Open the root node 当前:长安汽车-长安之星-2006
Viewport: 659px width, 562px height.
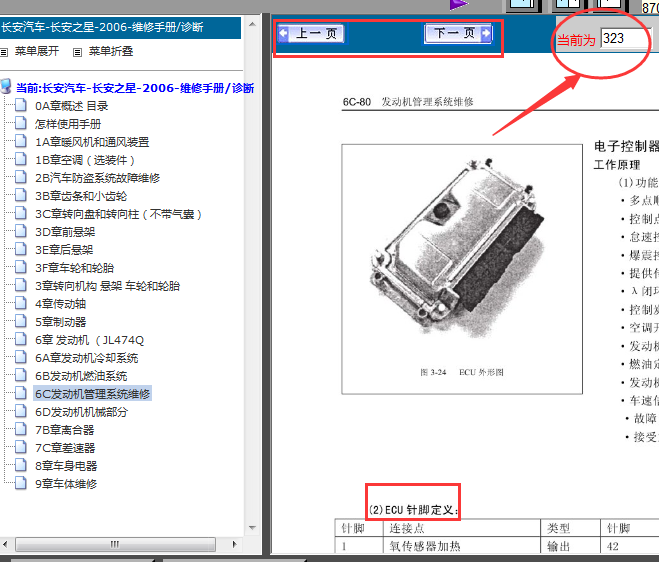pos(135,88)
